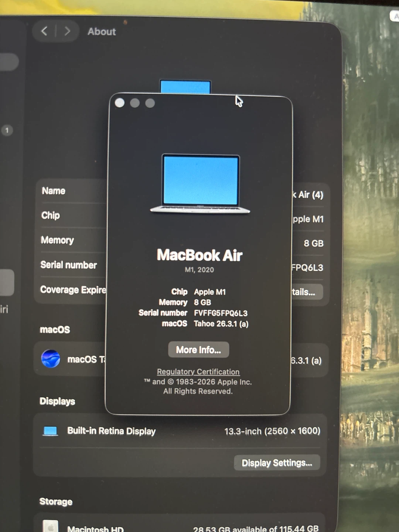Image resolution: width=399 pixels, height=532 pixels.
Task: Click the MacBook Air laptop image in the dialog
Action: 200,184
